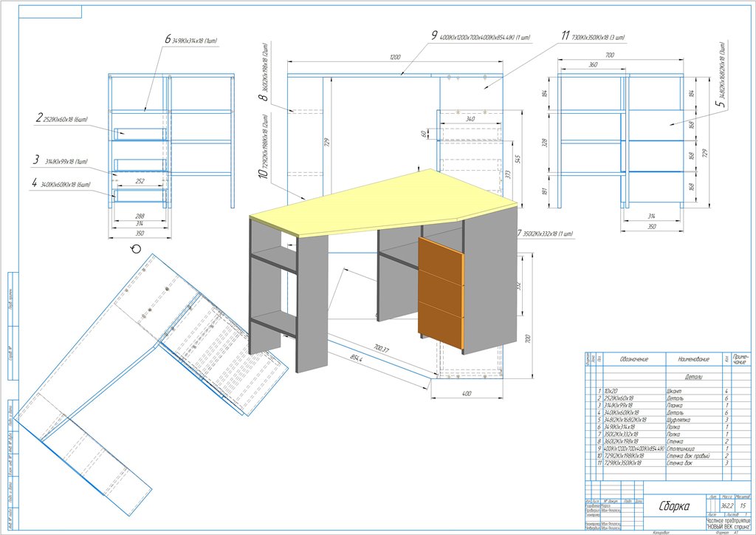Click the "252" dimension value

(x=140, y=181)
